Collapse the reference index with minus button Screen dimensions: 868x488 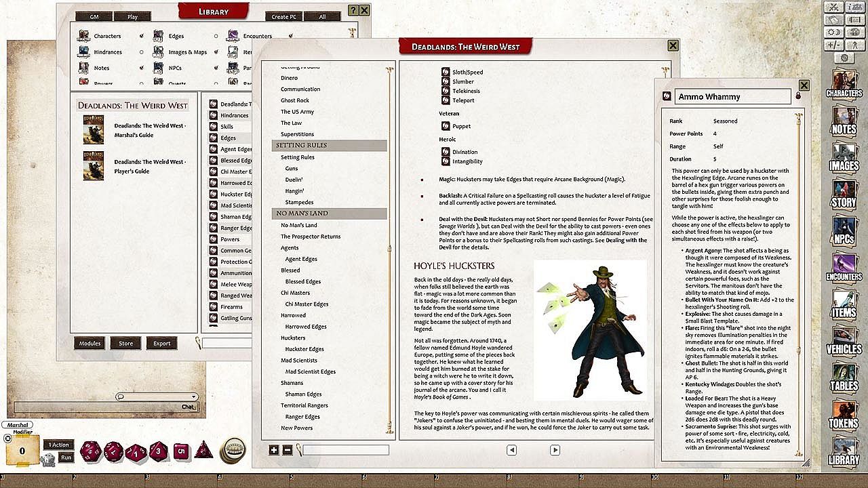coord(287,449)
